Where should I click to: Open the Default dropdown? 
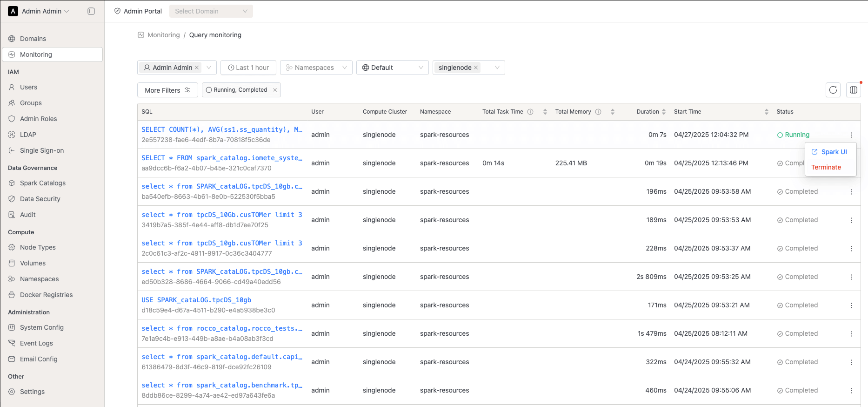(393, 68)
